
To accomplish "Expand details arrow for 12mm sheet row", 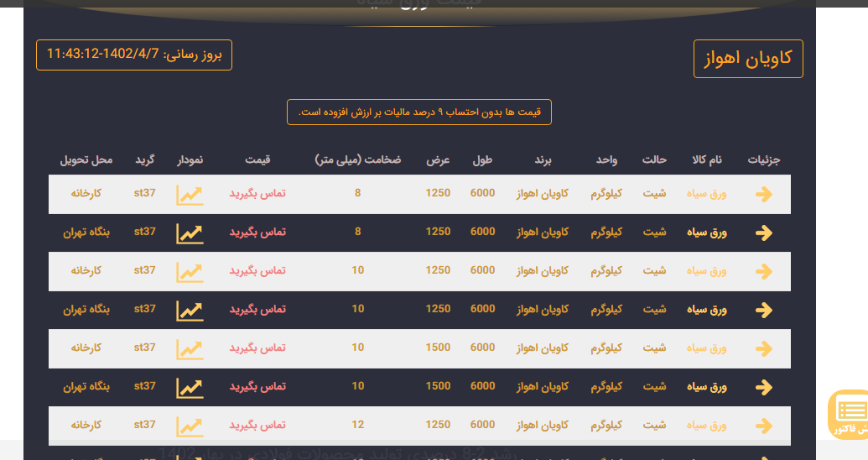I will [x=763, y=426].
